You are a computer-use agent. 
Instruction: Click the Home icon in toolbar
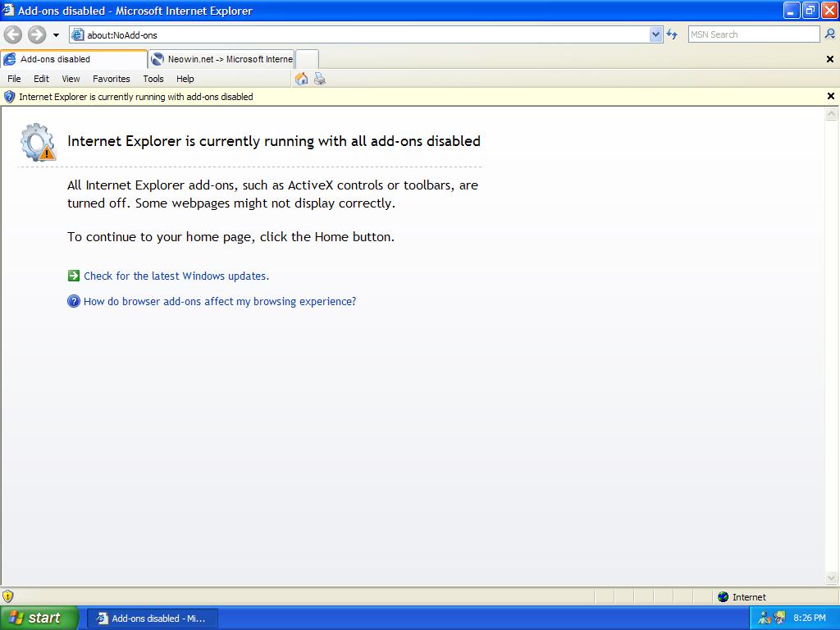pyautogui.click(x=301, y=79)
